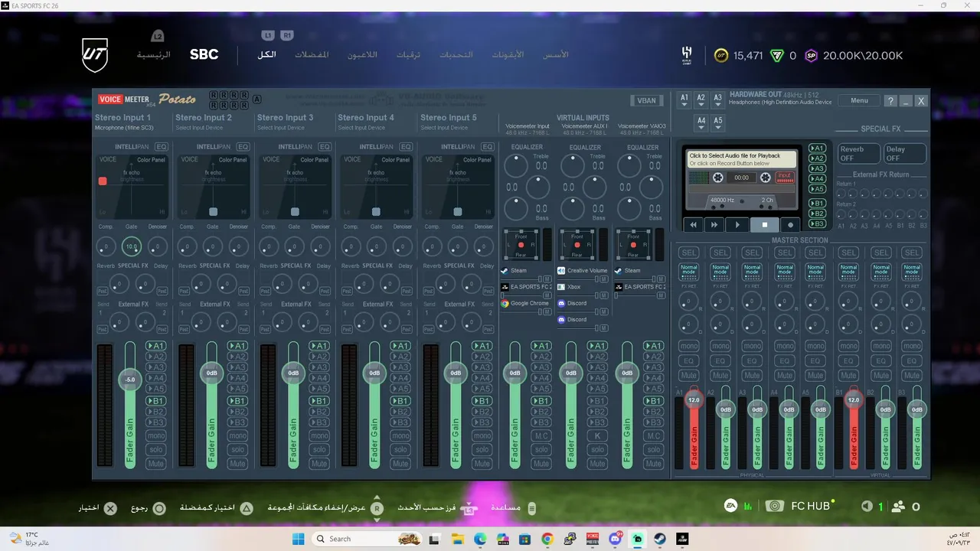
Task: Click SEL on master bus A1
Action: coord(688,253)
